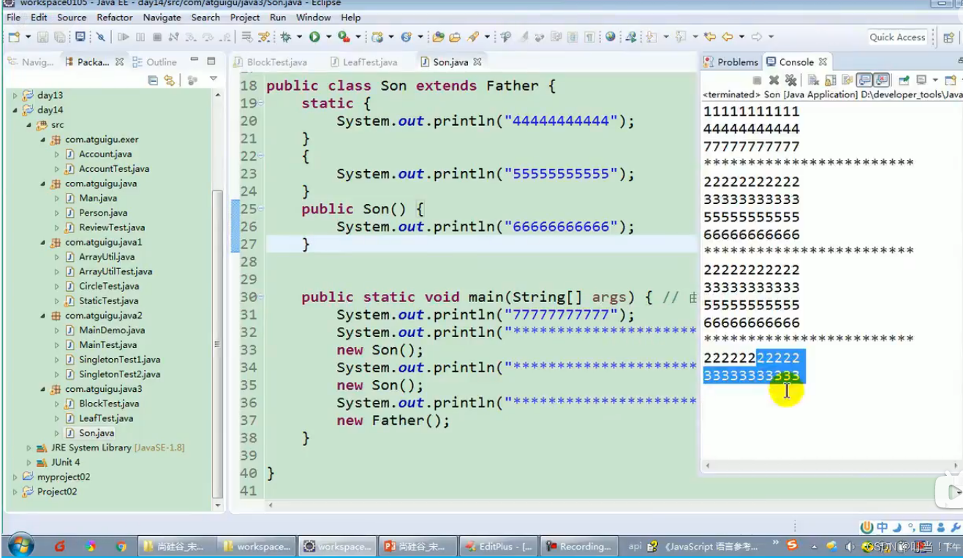Collapse the com.atguigu.java3 package
The image size is (963, 560).
click(42, 389)
